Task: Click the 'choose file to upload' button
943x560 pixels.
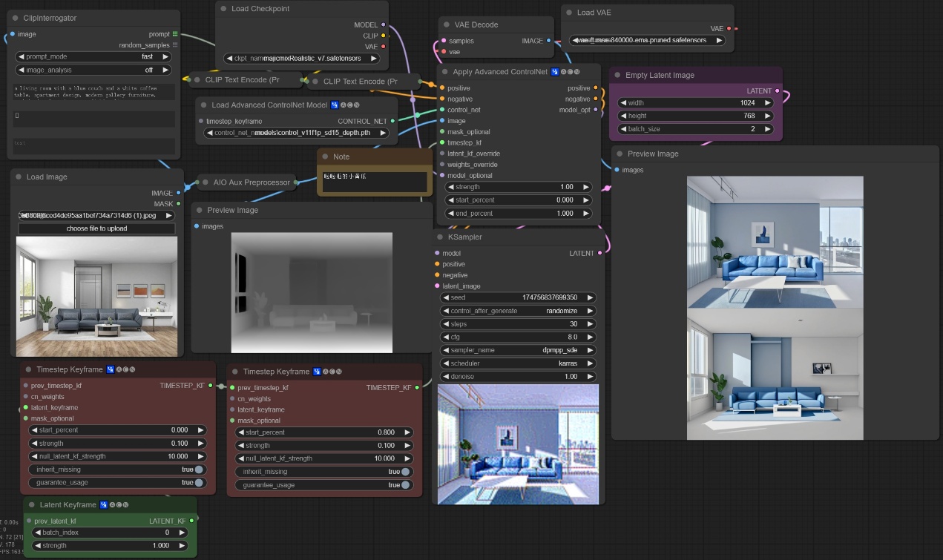Action: click(x=96, y=228)
